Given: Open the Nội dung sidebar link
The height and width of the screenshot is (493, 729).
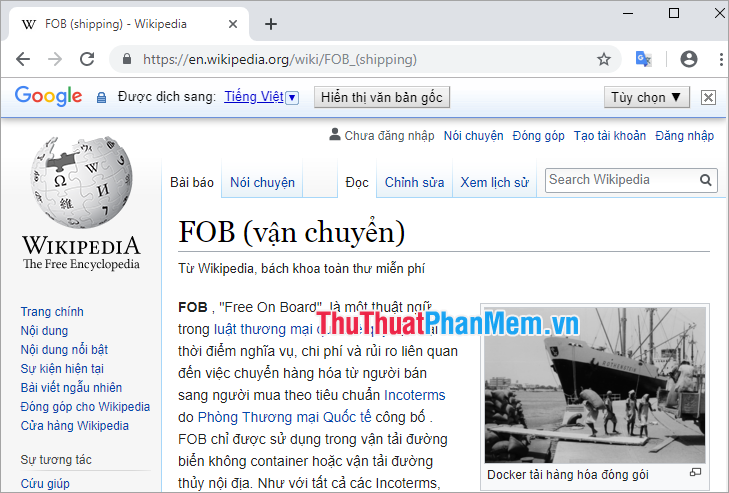Looking at the screenshot, I should tap(44, 331).
